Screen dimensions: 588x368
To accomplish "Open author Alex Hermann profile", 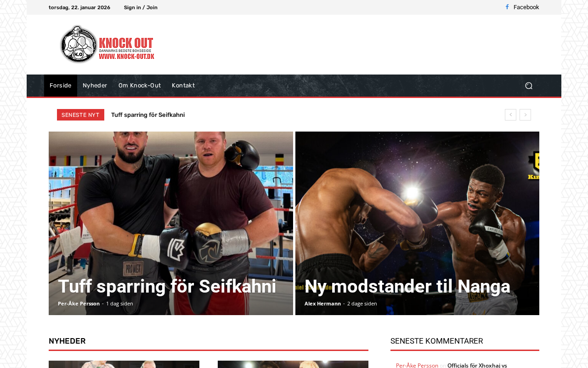I will pyautogui.click(x=322, y=304).
